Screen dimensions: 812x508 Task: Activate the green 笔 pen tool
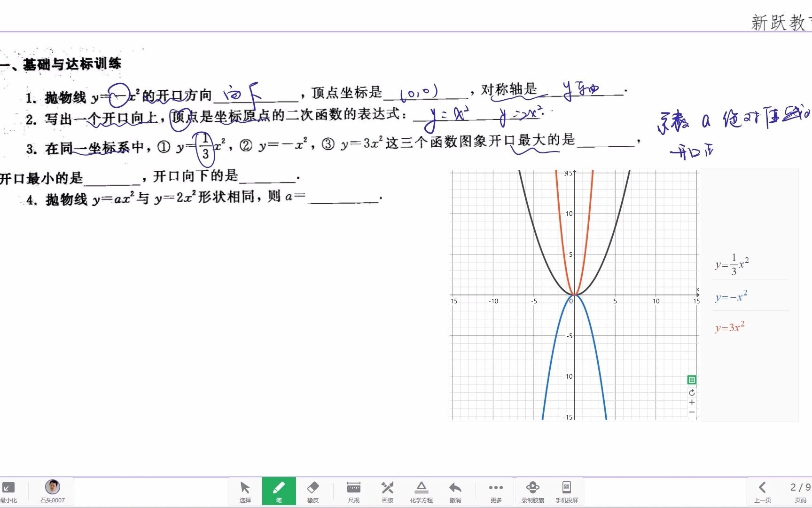tap(279, 492)
